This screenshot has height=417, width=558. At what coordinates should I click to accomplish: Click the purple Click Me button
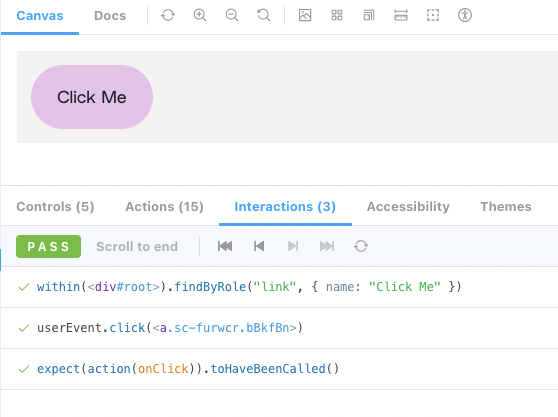click(x=92, y=97)
